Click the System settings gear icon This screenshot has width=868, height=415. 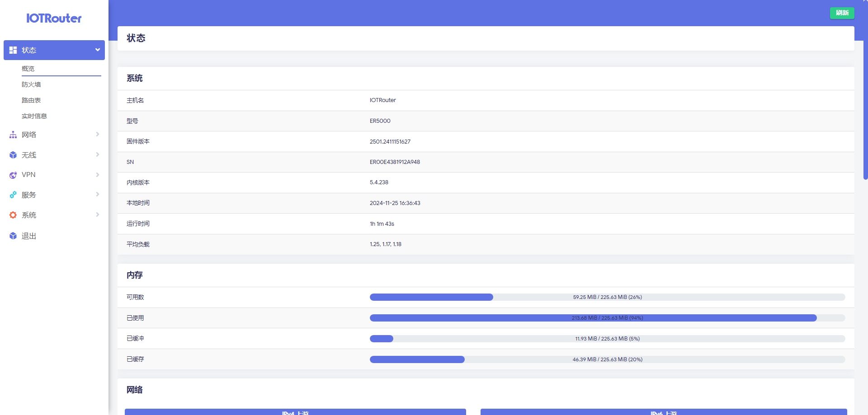point(13,215)
